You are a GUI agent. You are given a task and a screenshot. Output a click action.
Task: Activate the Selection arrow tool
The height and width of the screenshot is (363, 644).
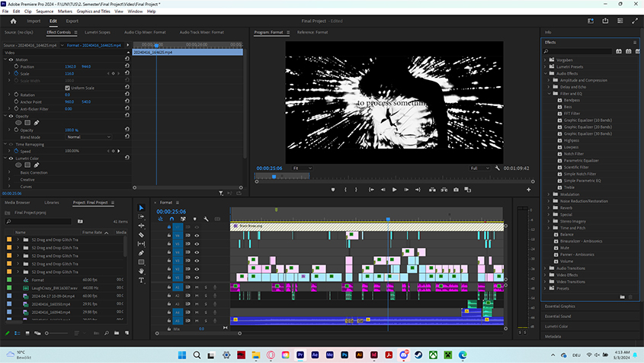click(141, 207)
